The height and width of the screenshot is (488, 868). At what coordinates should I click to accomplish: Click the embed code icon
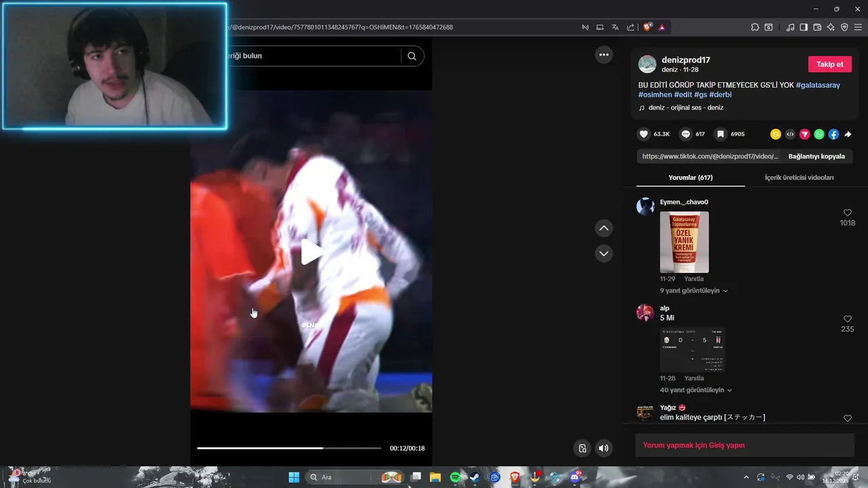790,134
